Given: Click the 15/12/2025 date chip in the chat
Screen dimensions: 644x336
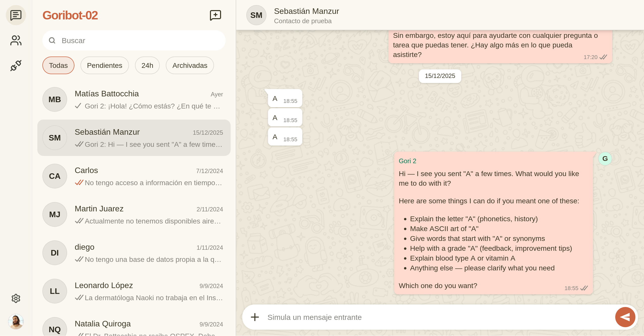Looking at the screenshot, I should tap(440, 76).
